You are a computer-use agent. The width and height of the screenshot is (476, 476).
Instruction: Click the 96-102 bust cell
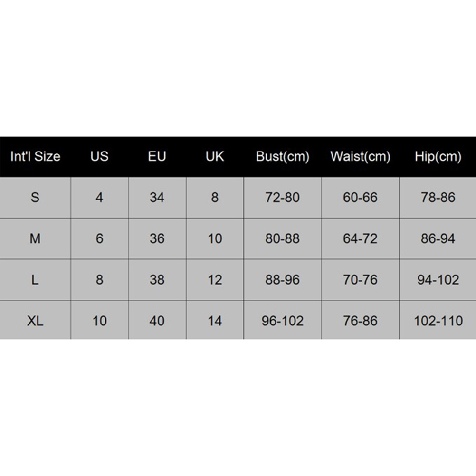282,321
